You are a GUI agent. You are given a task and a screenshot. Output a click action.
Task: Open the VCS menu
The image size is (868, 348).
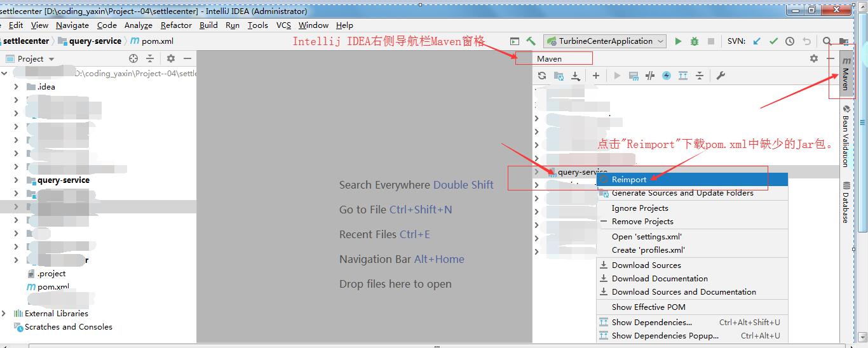pyautogui.click(x=283, y=25)
